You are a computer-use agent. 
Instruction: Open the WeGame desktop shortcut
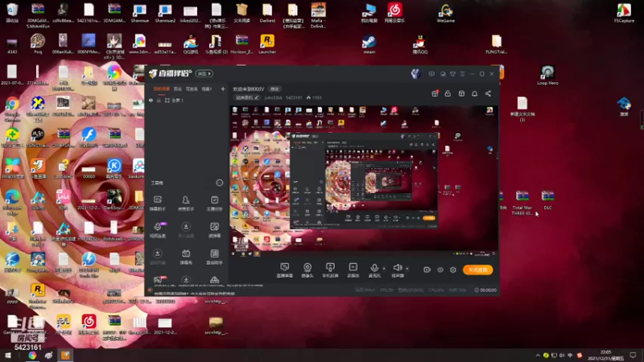click(x=446, y=13)
